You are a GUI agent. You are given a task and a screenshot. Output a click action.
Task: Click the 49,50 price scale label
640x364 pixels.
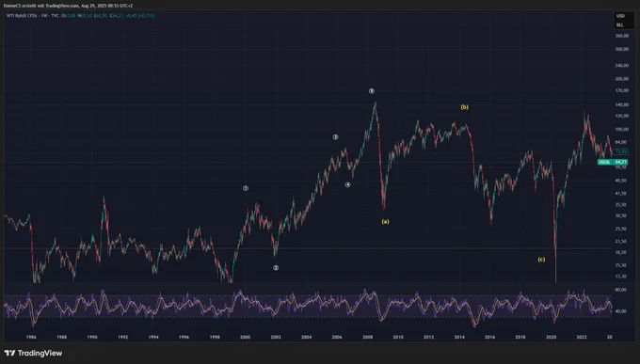pos(621,181)
